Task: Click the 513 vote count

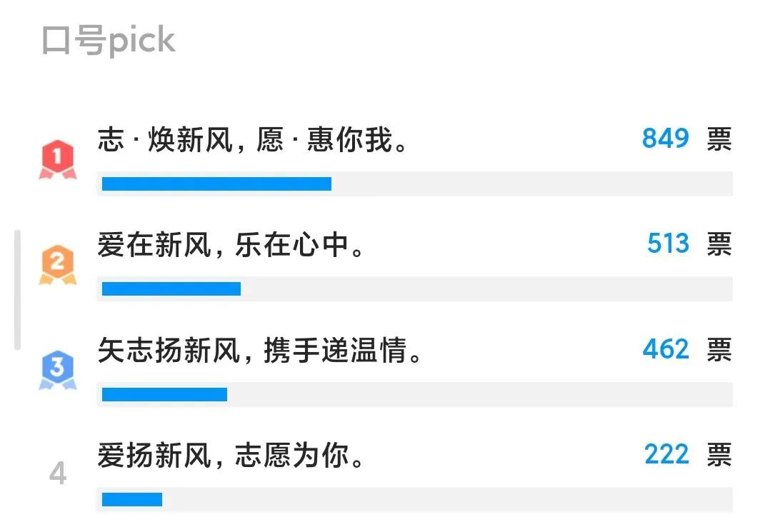Action: [x=668, y=244]
